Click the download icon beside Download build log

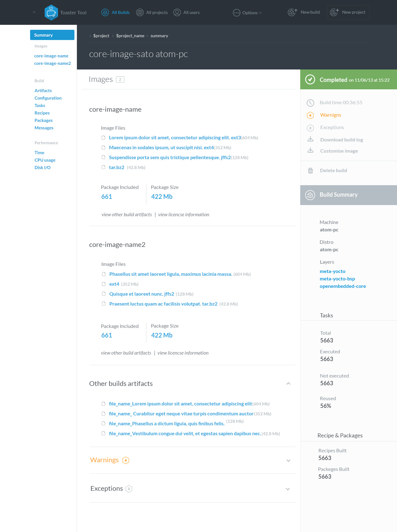(310, 139)
